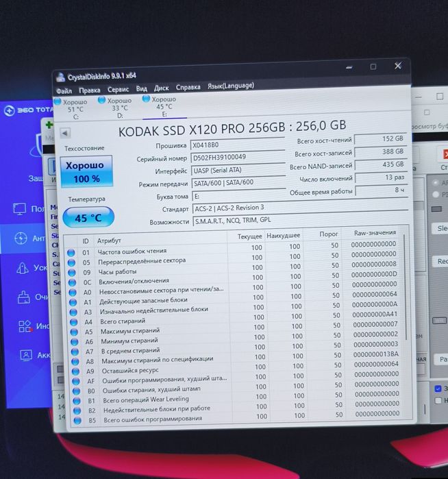Click the total NAND writes value 435 GB
Image resolution: width=448 pixels, height=479 pixels.
[381, 164]
